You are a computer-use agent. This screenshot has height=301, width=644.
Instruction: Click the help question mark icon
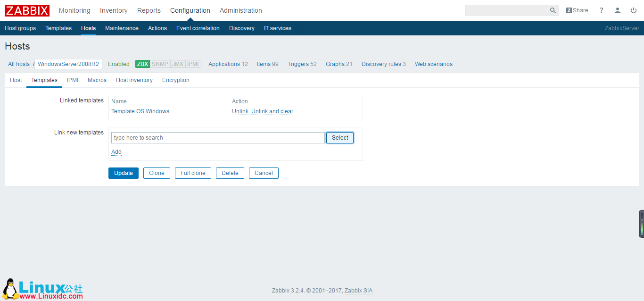point(601,10)
